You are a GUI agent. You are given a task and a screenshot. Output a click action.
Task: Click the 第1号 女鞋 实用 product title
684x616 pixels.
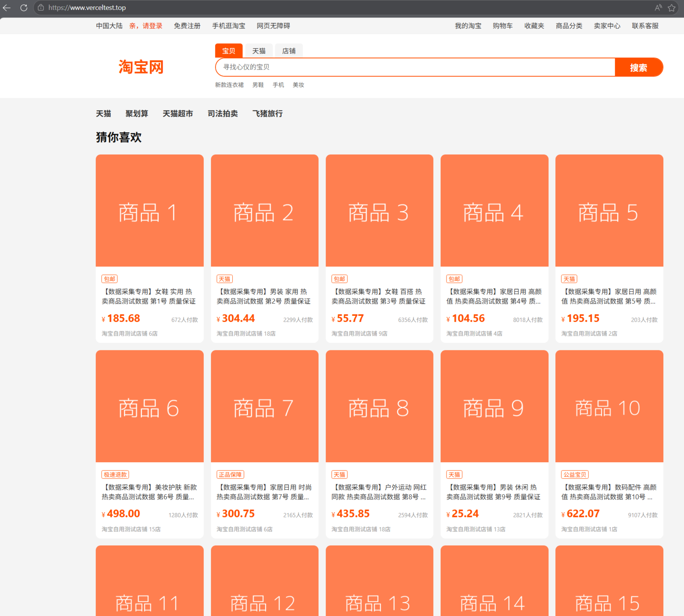click(149, 296)
